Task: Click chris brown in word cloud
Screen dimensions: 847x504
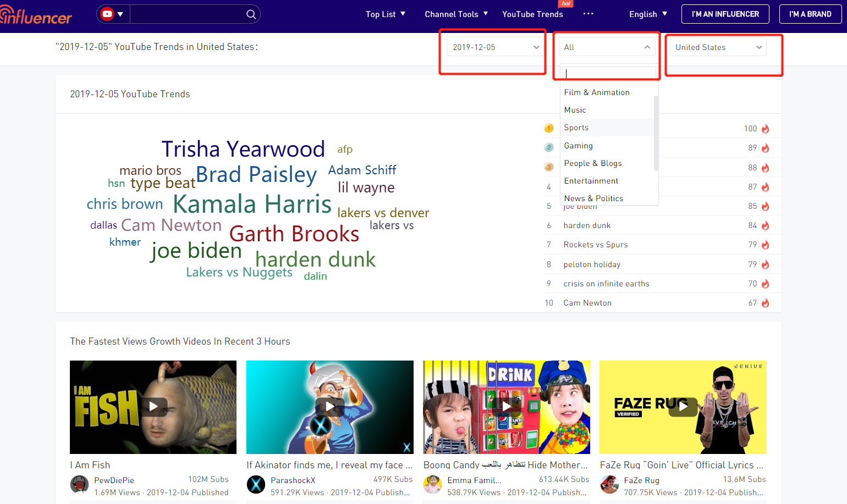Action: 125,204
